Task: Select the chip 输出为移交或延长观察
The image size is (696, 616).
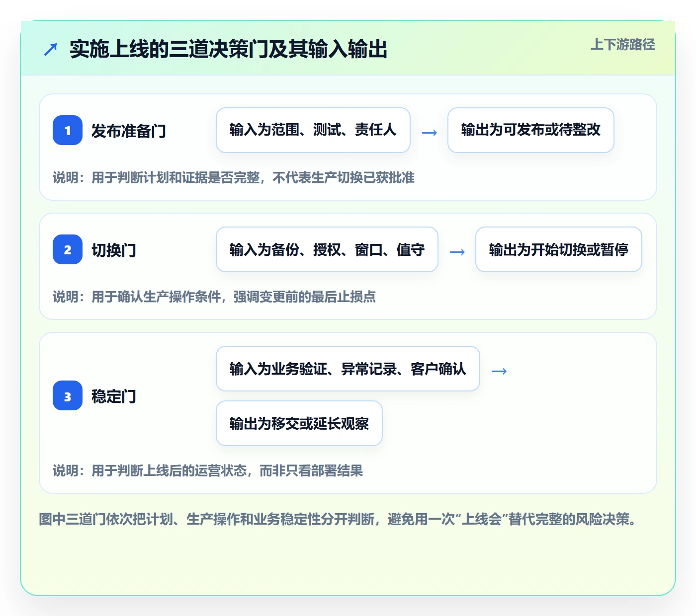Action: [299, 423]
